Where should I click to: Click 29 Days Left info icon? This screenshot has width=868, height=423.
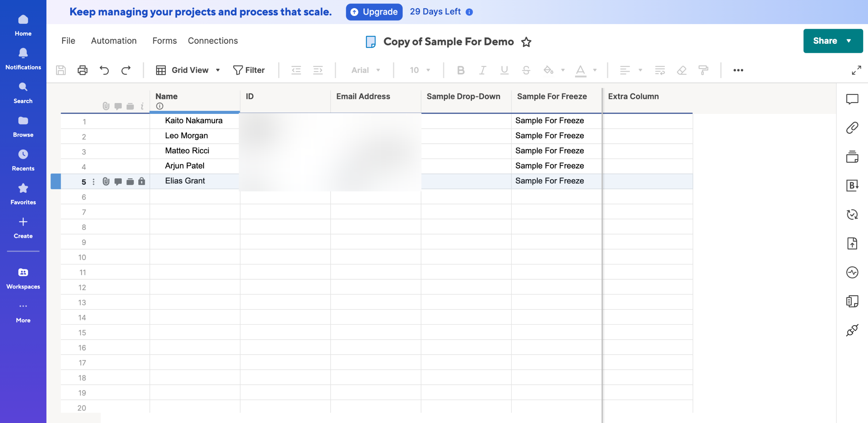[469, 12]
